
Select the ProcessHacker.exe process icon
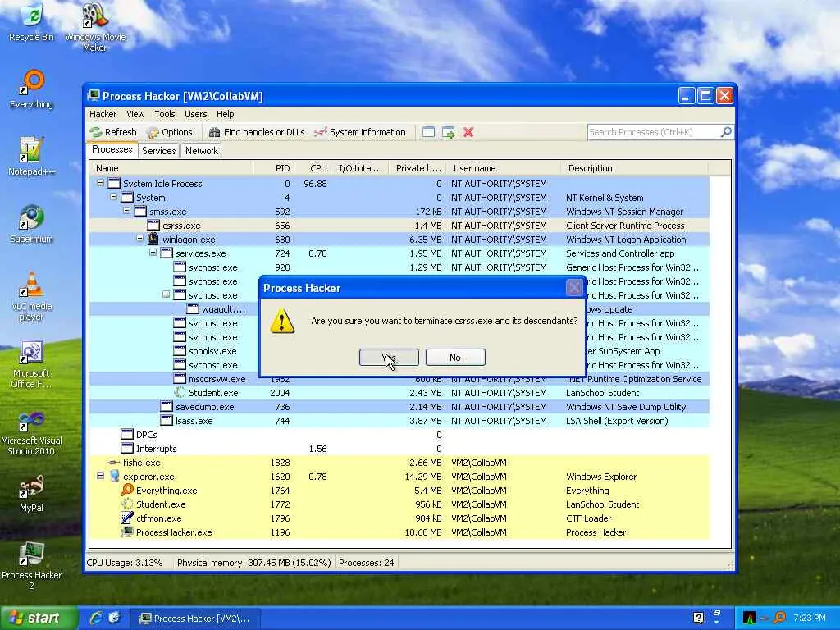(127, 532)
